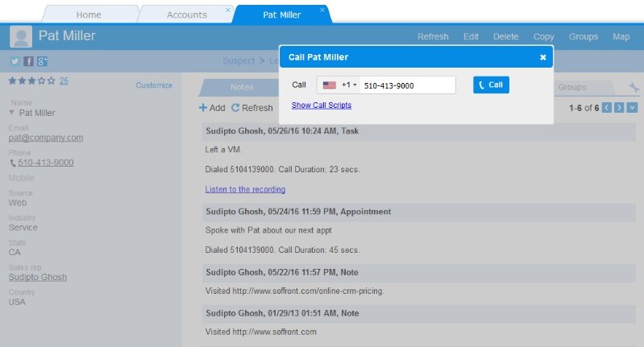
Task: Set the star rating to five stars
Action: tap(52, 81)
